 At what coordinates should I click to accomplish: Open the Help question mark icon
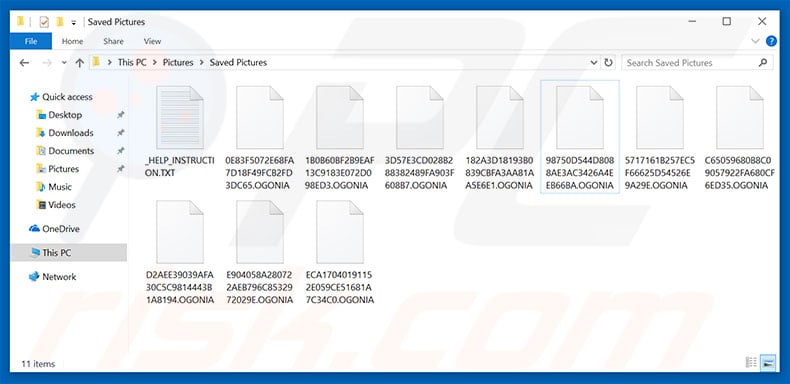point(771,41)
